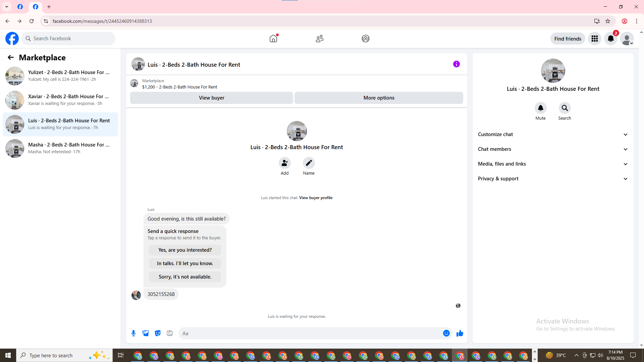This screenshot has width=644, height=362.
Task: Bookmark this page with the star icon
Action: pyautogui.click(x=608, y=21)
